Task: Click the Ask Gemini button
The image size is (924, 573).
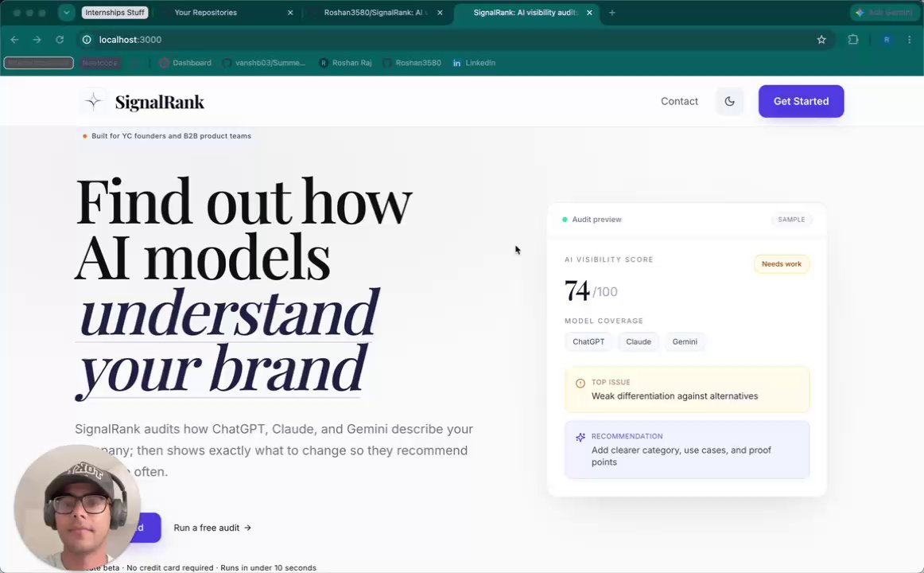Action: [x=884, y=13]
